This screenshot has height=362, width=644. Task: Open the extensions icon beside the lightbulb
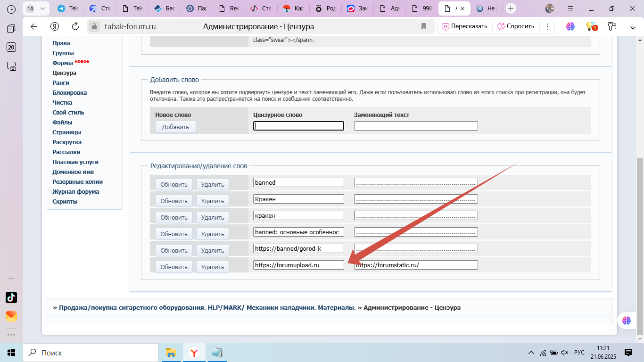612,26
